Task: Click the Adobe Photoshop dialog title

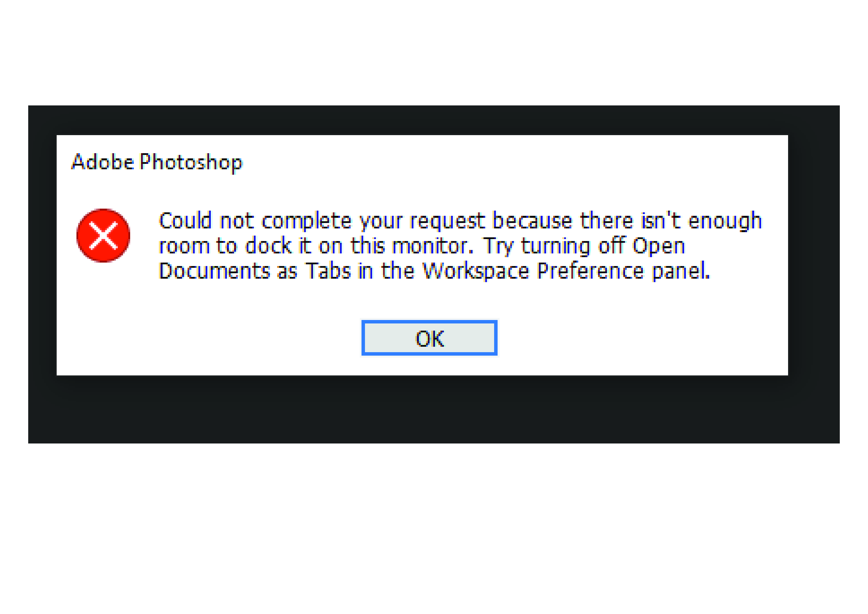Action: click(157, 162)
